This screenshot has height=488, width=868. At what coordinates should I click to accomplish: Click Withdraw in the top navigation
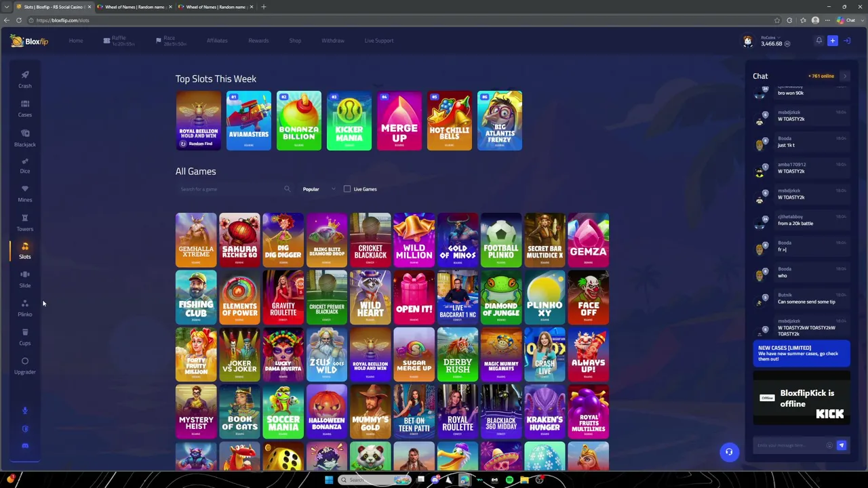pos(333,41)
